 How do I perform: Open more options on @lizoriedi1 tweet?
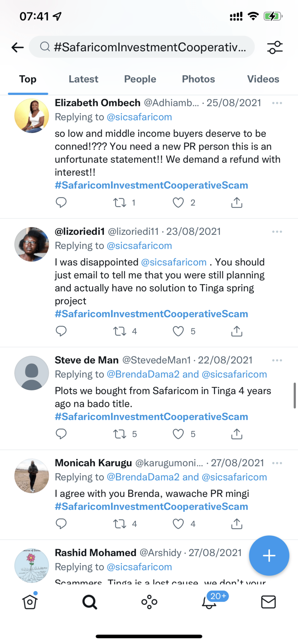pos(277,232)
